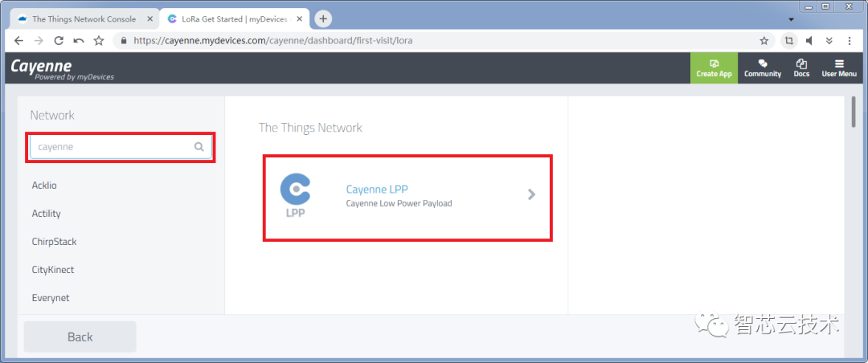Open the Cayenne LPP link
Viewport: 868px width, 363px height.
[x=377, y=190]
